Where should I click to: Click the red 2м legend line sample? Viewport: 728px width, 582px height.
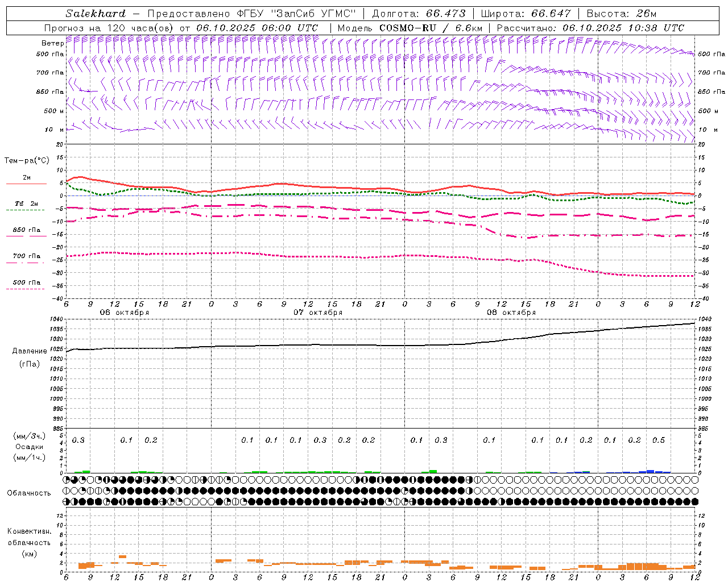tap(26, 184)
